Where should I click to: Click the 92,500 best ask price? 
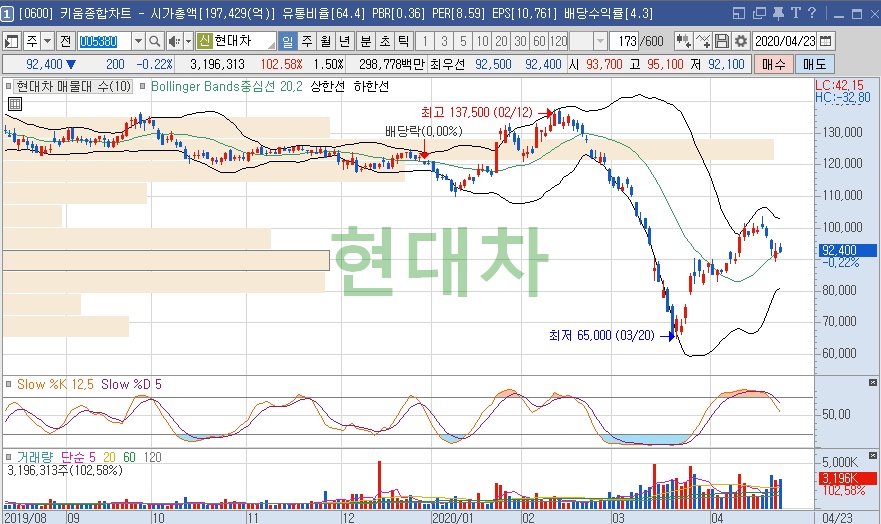click(493, 65)
